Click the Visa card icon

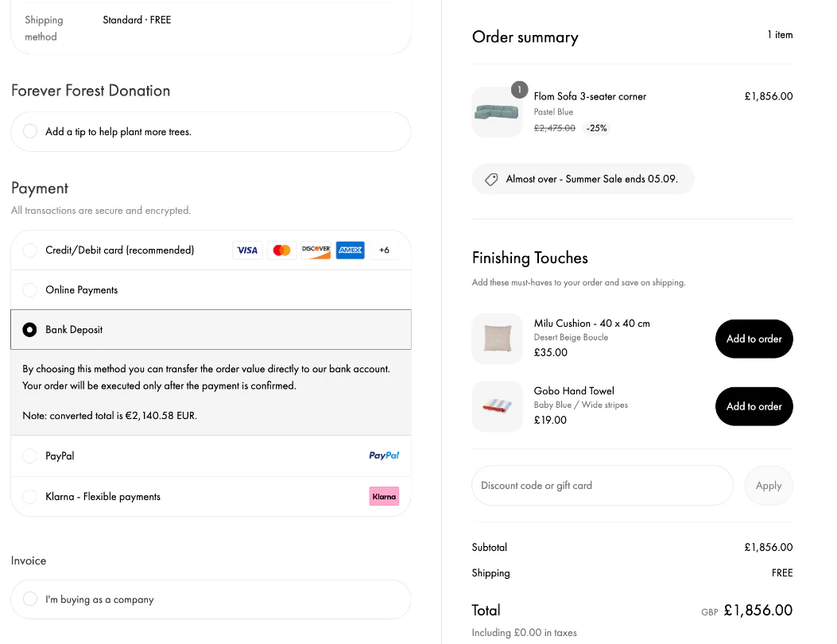pyautogui.click(x=246, y=250)
